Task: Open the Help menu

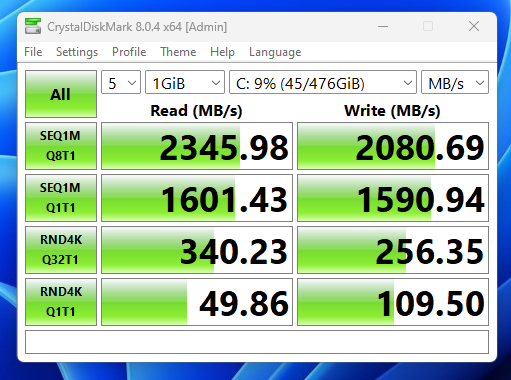Action: (x=222, y=52)
